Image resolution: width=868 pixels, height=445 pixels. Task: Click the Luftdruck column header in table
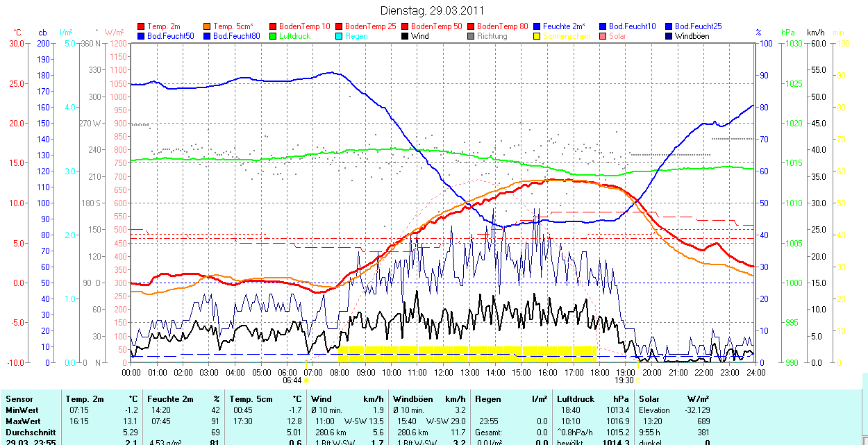576,399
